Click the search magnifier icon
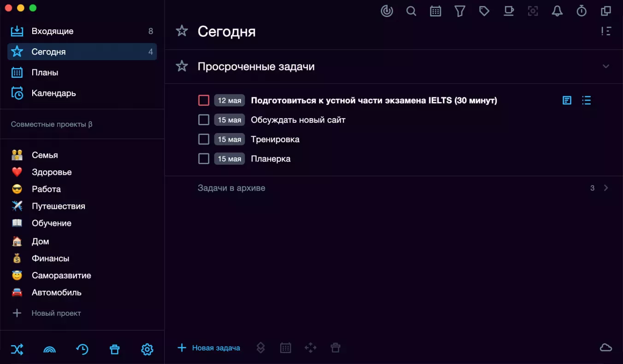This screenshot has height=364, width=623. [411, 11]
